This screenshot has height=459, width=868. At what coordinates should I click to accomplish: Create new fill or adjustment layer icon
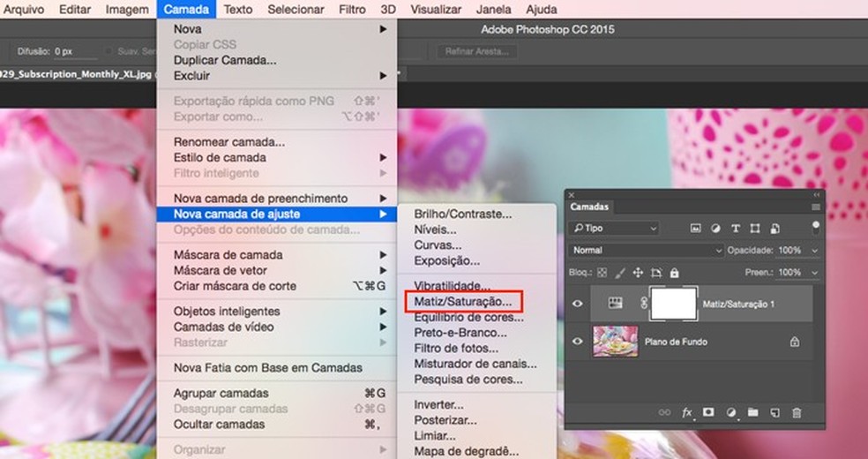pos(731,412)
